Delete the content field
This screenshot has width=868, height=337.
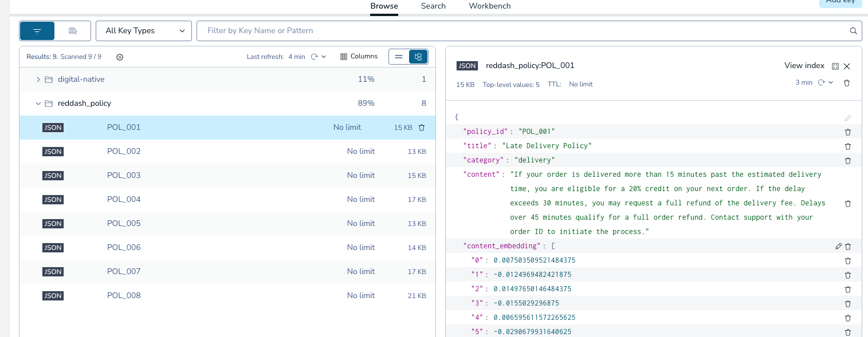(x=848, y=204)
